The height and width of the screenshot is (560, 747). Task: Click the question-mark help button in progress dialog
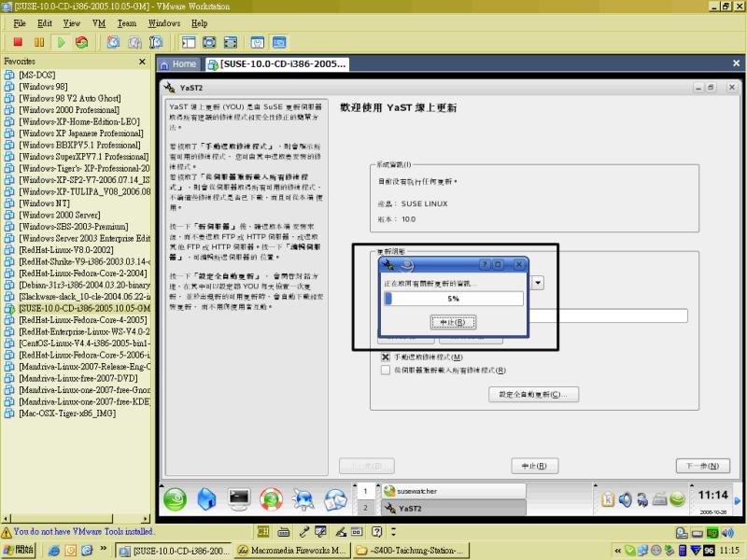click(x=485, y=264)
